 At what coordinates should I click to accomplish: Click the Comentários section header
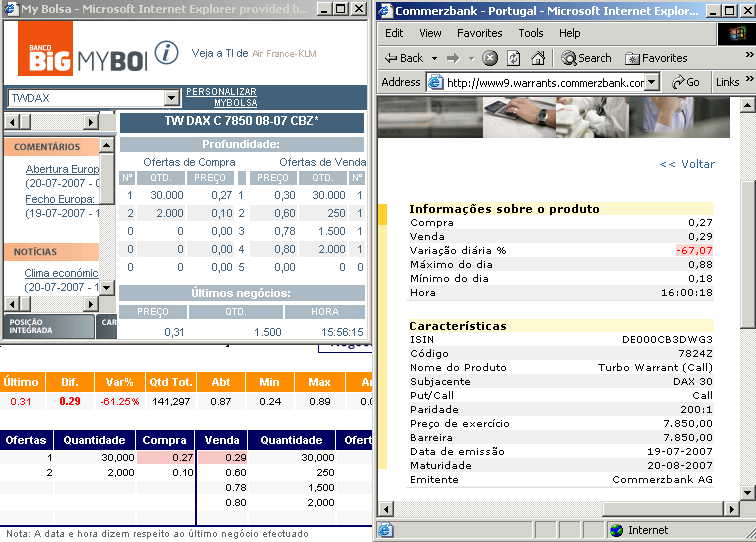coord(52,147)
